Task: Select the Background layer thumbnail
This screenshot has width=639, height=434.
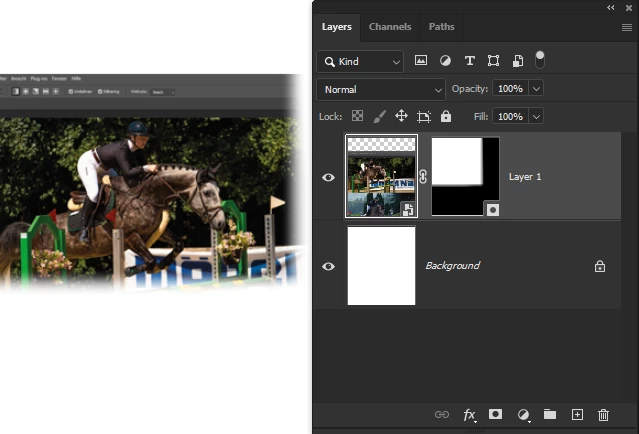Action: click(x=381, y=266)
